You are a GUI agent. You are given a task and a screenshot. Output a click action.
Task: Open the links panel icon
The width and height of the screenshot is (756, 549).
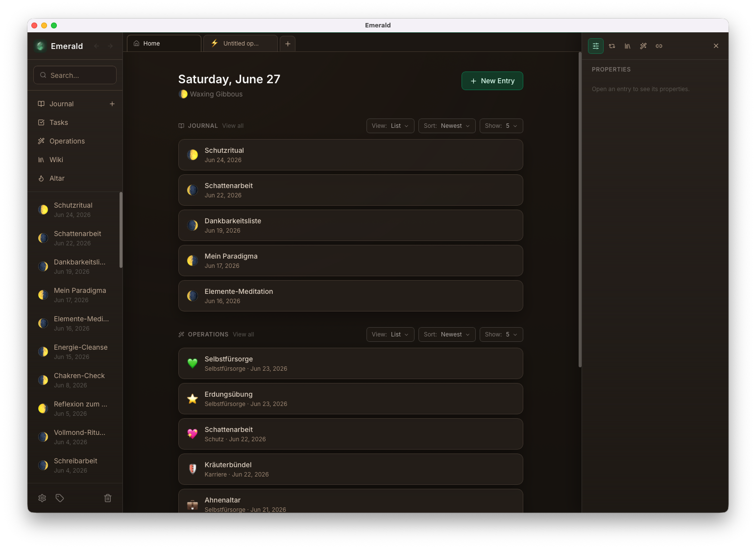[x=659, y=46]
